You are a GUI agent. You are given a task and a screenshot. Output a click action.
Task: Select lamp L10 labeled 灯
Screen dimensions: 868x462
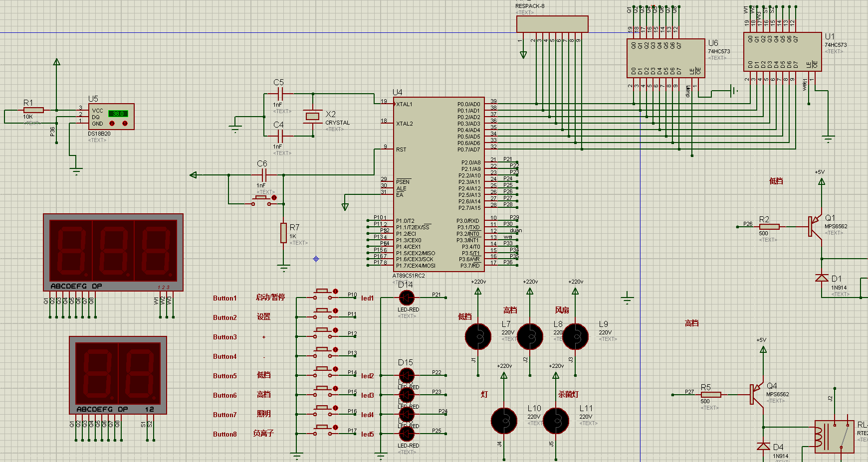pyautogui.click(x=504, y=421)
